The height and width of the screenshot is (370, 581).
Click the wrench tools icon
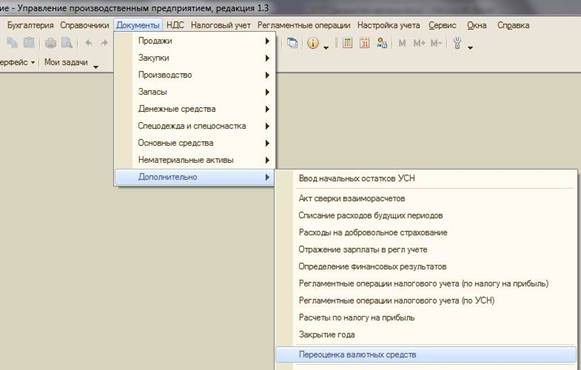click(x=458, y=43)
